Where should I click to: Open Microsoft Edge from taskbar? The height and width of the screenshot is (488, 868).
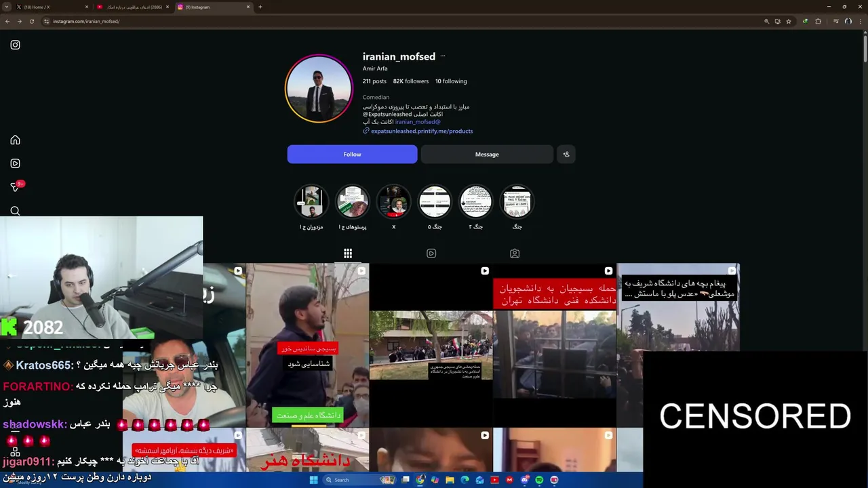tap(465, 480)
